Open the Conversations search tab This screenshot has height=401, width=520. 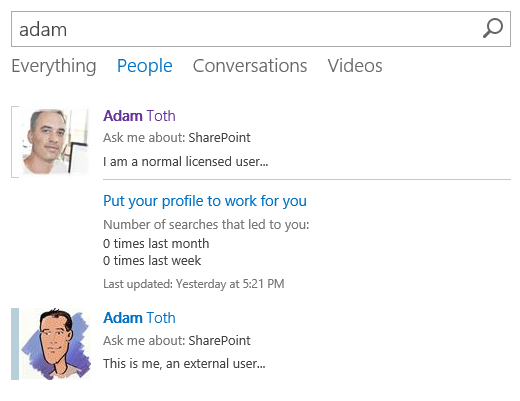pos(250,66)
